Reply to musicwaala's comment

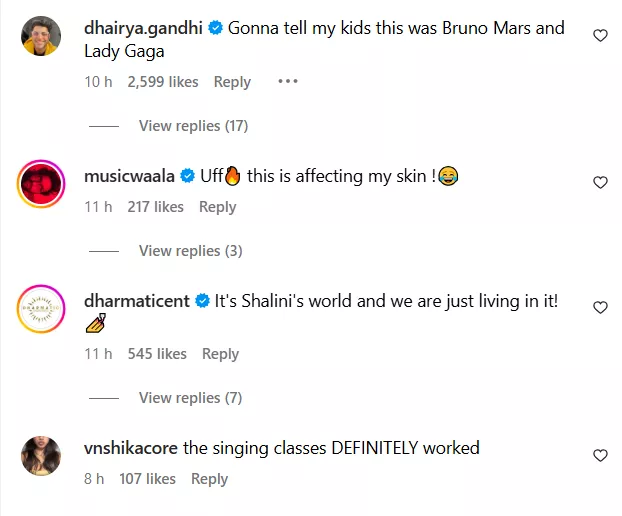(x=217, y=207)
